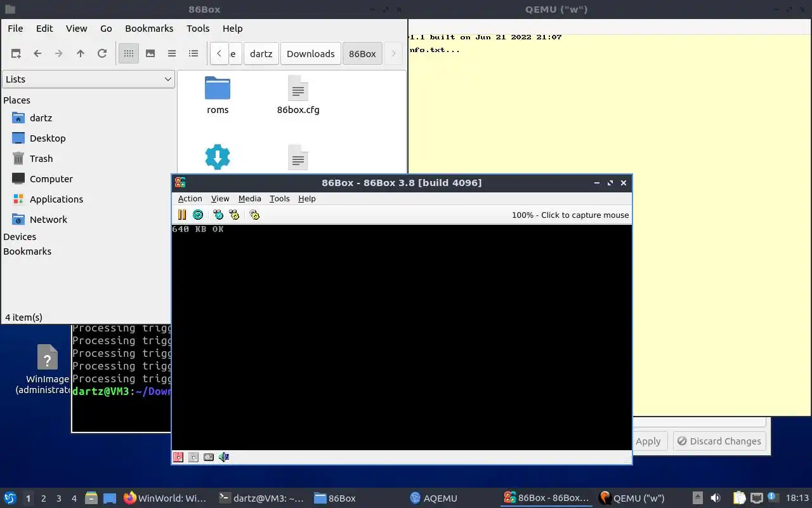Switch to icon view in file manager
Image resolution: width=812 pixels, height=508 pixels.
point(129,53)
